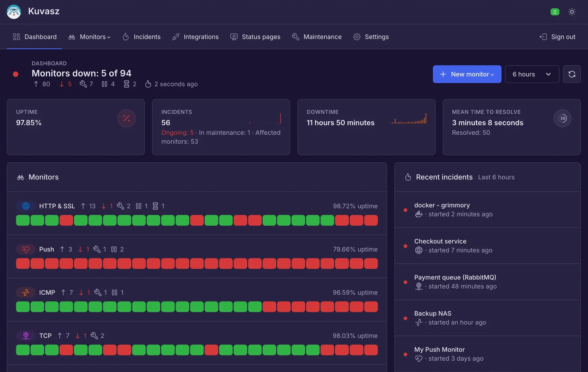Open the Payment queue (RabbitMQ) incident
The image size is (588, 372).
[x=487, y=282]
